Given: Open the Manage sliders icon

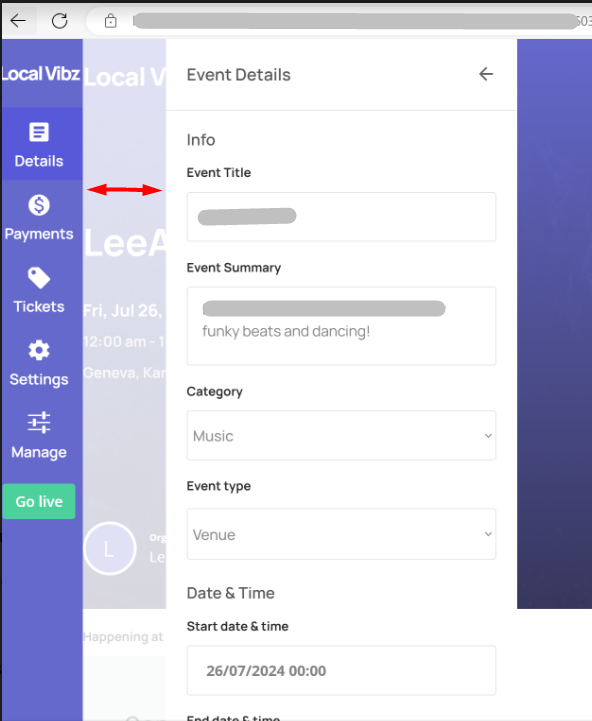Looking at the screenshot, I should click(x=39, y=423).
